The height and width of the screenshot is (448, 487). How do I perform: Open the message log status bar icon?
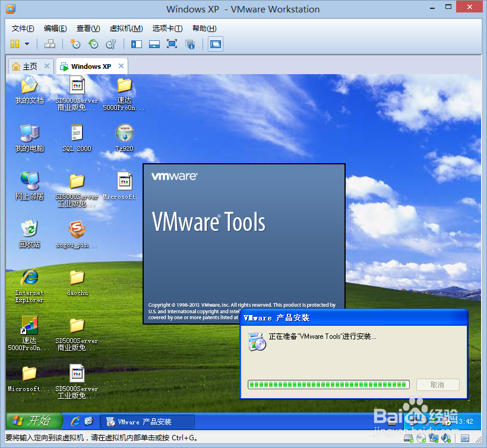tap(465, 438)
